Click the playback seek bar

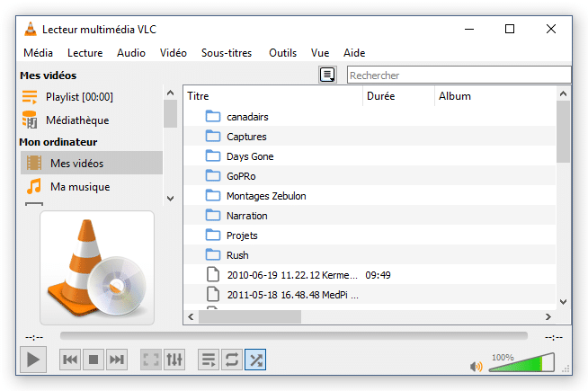(x=294, y=335)
